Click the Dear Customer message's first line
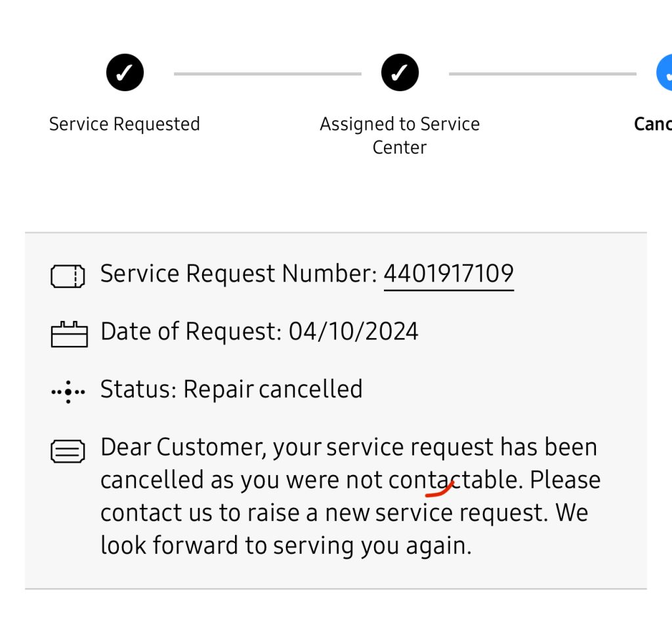This screenshot has width=672, height=634. tap(348, 448)
